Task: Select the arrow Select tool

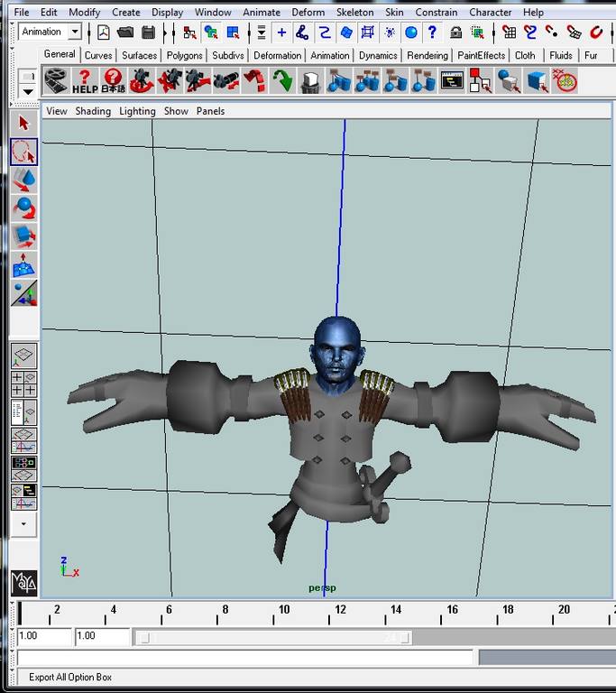Action: (x=24, y=123)
